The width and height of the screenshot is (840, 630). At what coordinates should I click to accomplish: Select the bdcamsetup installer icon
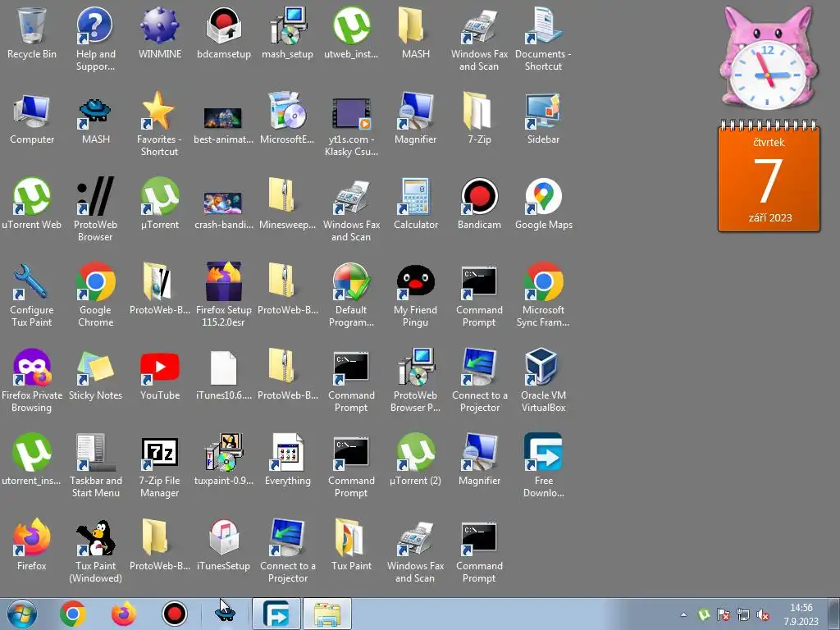[223, 25]
